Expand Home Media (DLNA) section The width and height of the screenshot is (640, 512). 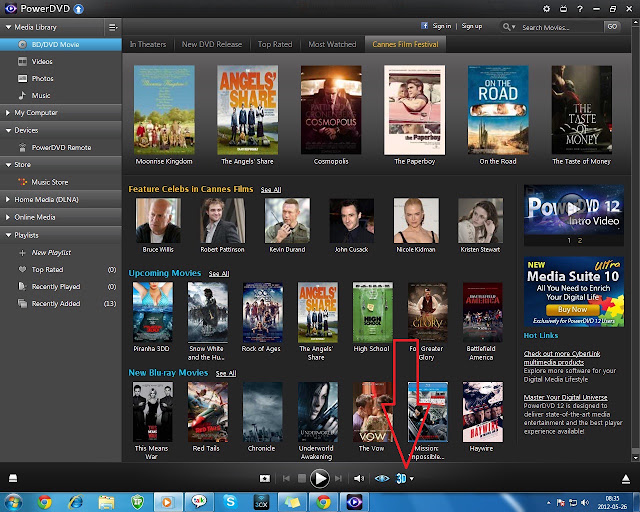pos(8,199)
